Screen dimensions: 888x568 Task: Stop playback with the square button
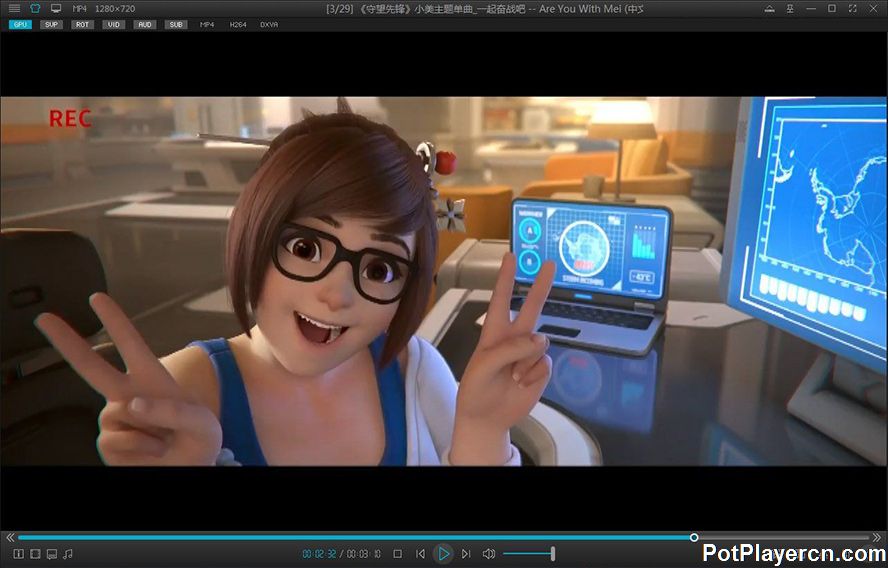tap(398, 554)
